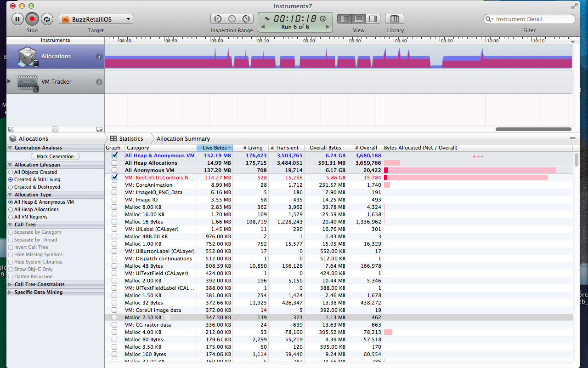The height and width of the screenshot is (368, 588).
Task: Toggle fullscreen with the arrows icon
Action: [x=575, y=6]
